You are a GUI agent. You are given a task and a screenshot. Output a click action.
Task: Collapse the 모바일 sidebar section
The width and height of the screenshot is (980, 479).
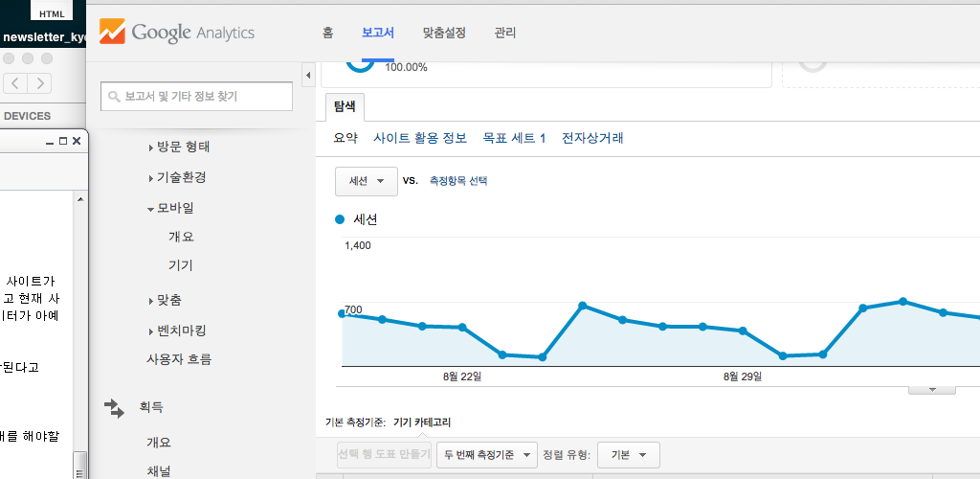pyautogui.click(x=151, y=208)
